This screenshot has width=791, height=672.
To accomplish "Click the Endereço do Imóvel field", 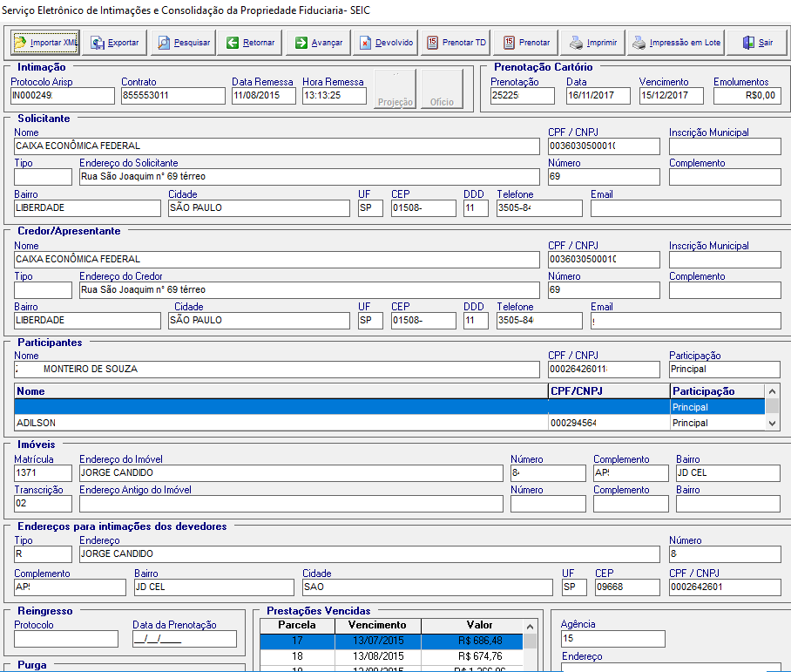I will [291, 473].
